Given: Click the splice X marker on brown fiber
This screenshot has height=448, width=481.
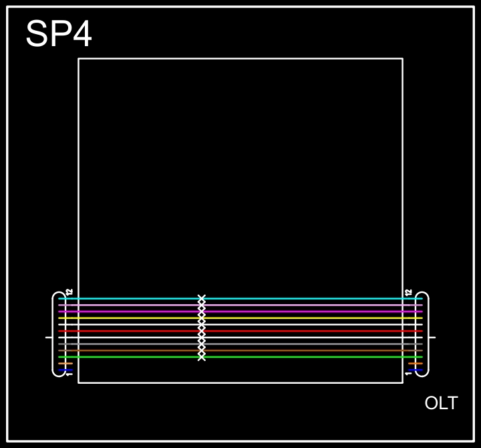Looking at the screenshot, I should 202,350.
